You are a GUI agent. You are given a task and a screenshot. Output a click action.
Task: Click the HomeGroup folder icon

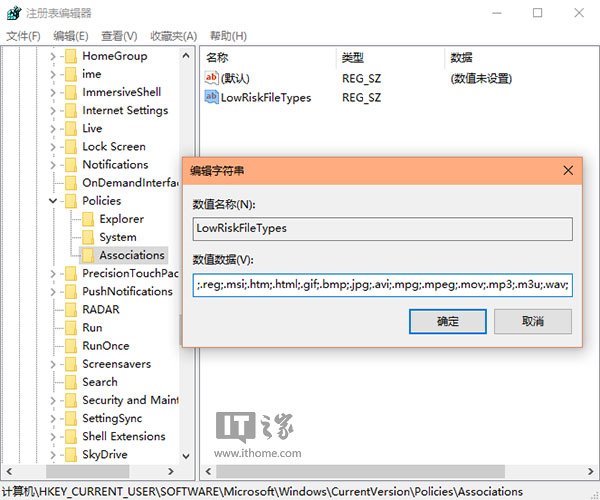tap(70, 56)
